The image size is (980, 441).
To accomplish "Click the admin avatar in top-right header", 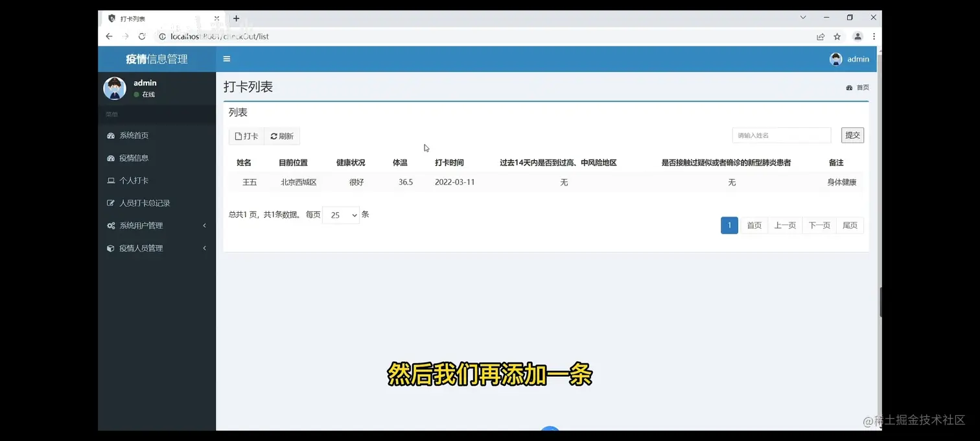I will [835, 59].
